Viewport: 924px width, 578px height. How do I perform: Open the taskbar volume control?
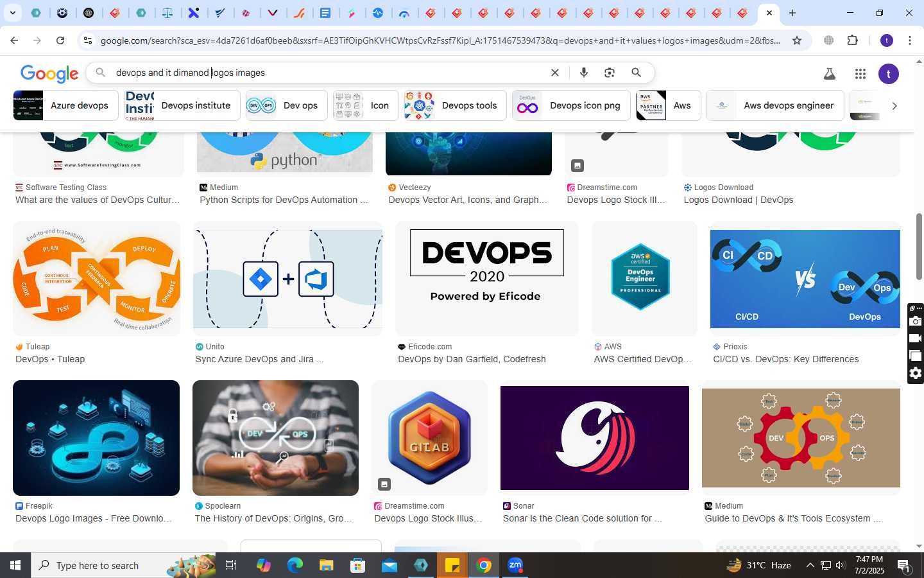841,565
